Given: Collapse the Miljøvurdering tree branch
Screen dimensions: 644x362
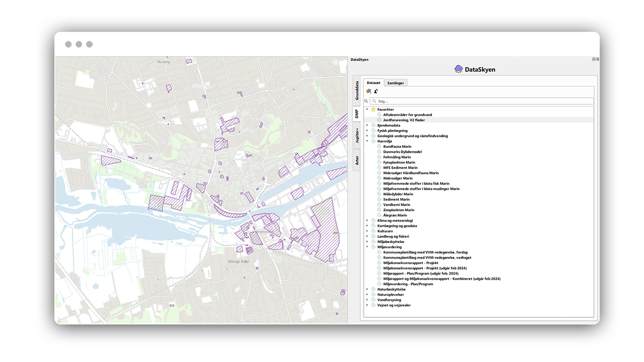Looking at the screenshot, I should click(367, 247).
